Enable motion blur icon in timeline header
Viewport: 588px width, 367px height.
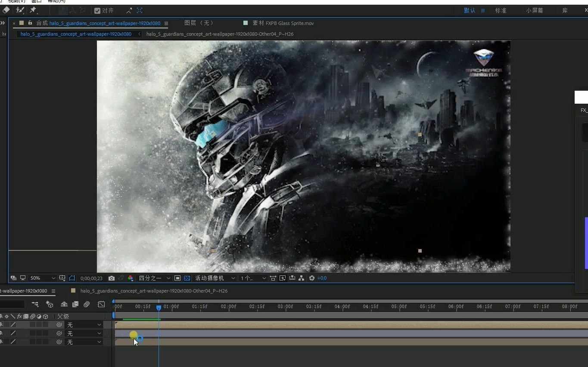pos(87,304)
